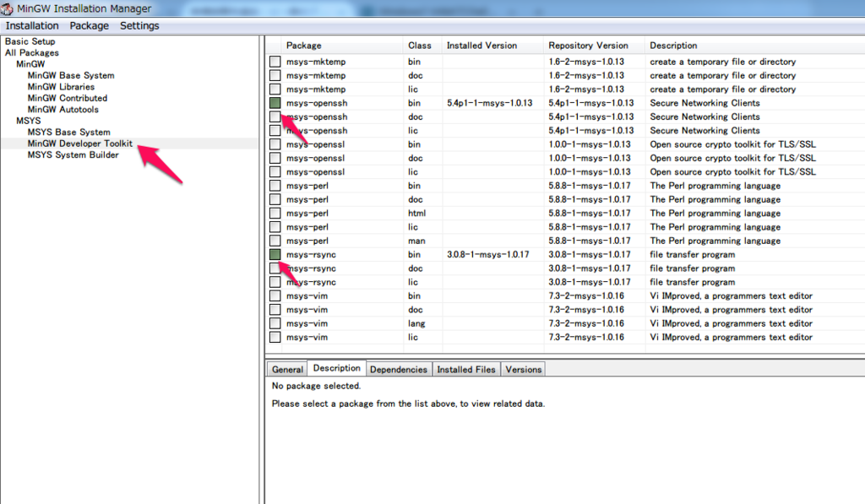Select All Packages in the tree
Image resolution: width=865 pixels, height=504 pixels.
click(32, 53)
